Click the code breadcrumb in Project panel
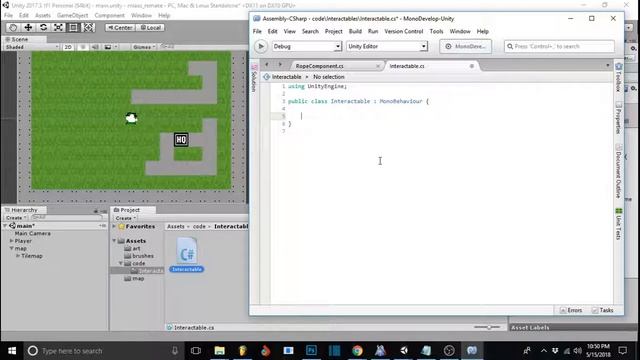The width and height of the screenshot is (640, 360). (199, 226)
